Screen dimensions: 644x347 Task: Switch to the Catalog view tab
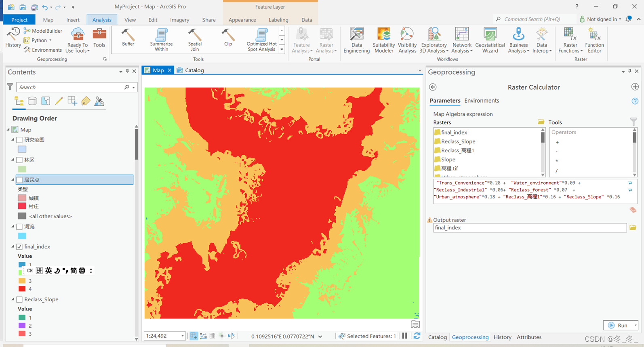(190, 70)
